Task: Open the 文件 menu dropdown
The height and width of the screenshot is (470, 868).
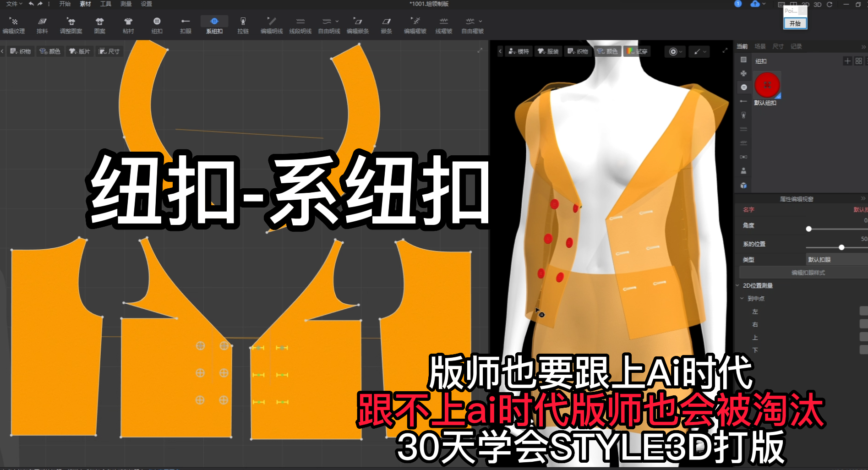Action: coord(14,4)
